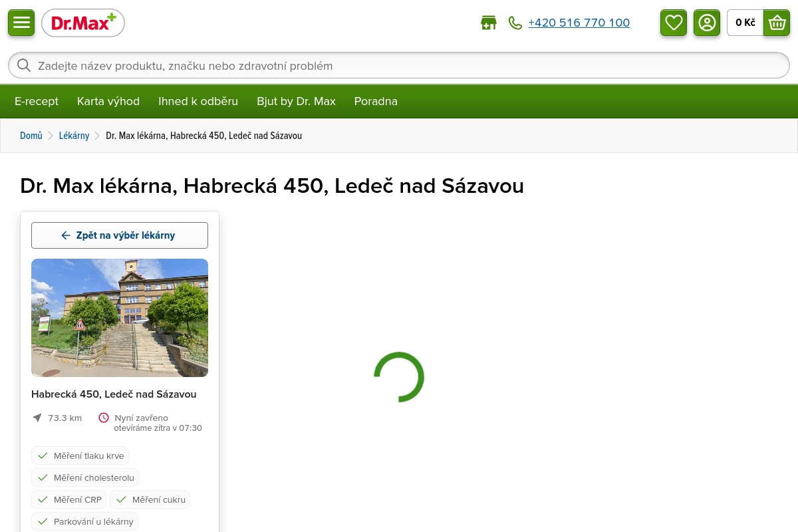
Task: Open the shopping basket icon
Action: 777,23
